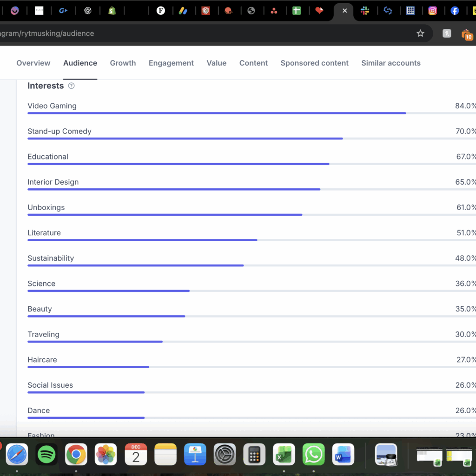Open the Instagram browser tab

point(432,11)
